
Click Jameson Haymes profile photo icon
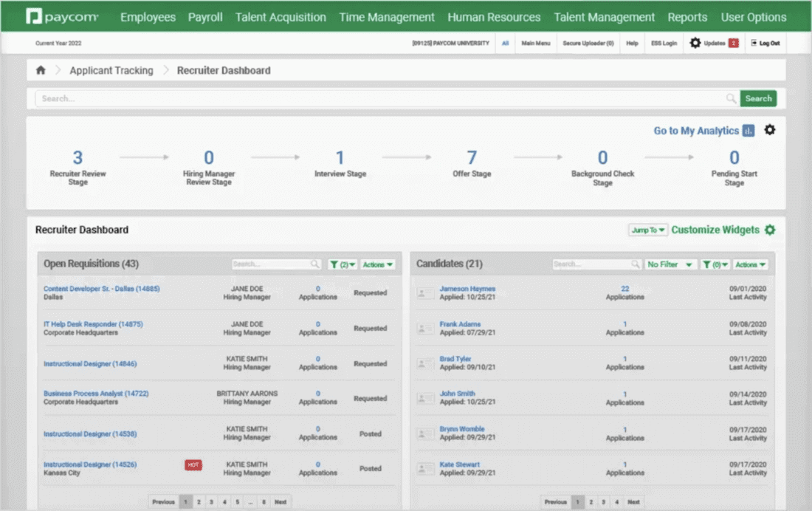[425, 293]
